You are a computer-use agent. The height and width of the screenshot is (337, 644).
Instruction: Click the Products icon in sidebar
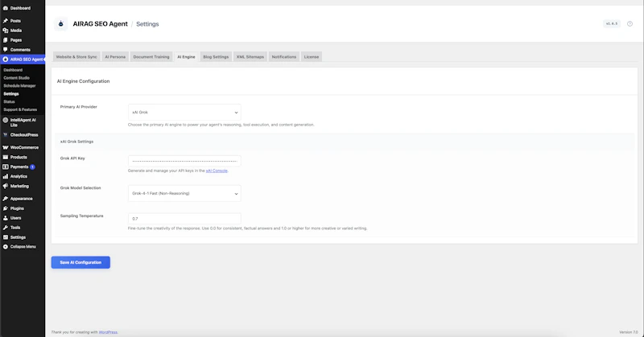pyautogui.click(x=6, y=157)
